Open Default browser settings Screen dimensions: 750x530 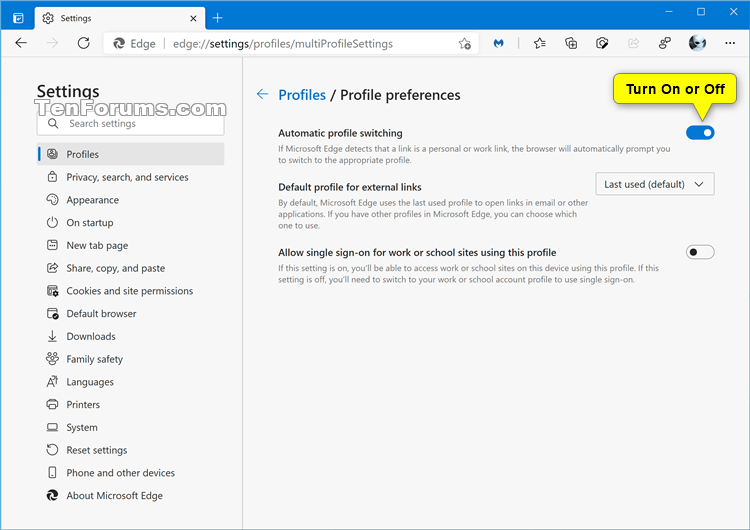click(x=131, y=313)
